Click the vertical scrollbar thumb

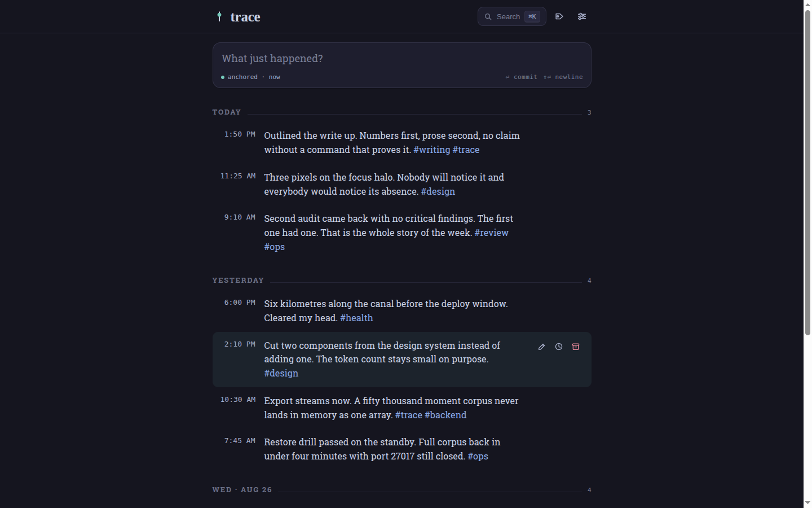point(807,173)
